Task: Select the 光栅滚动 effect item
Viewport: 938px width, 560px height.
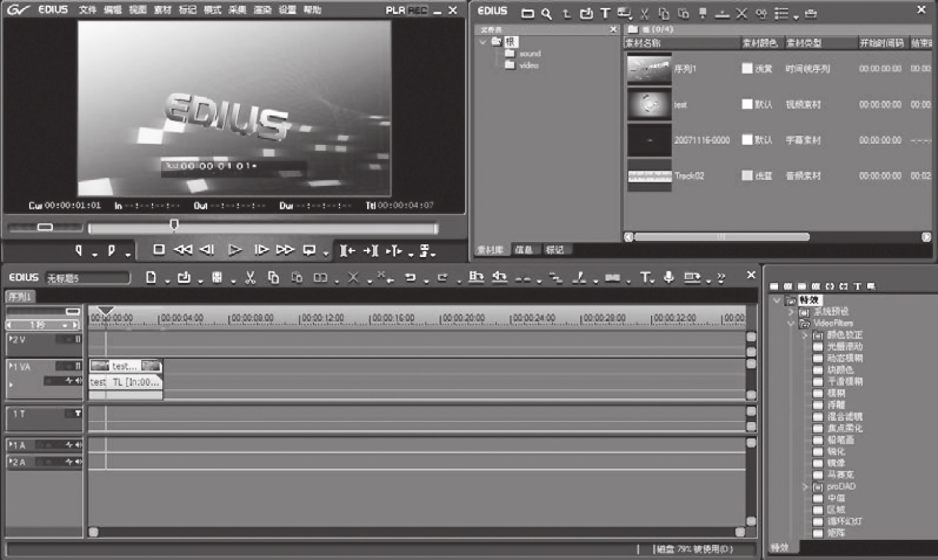Action: pyautogui.click(x=845, y=347)
